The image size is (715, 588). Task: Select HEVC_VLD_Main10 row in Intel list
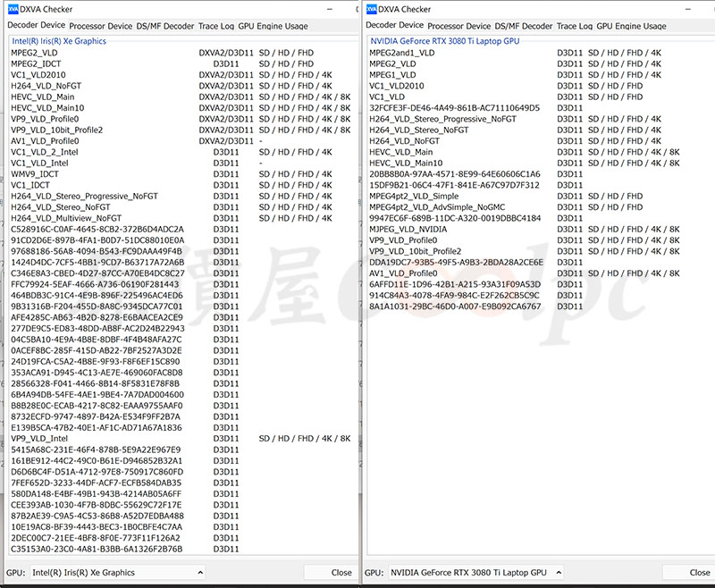click(181, 108)
